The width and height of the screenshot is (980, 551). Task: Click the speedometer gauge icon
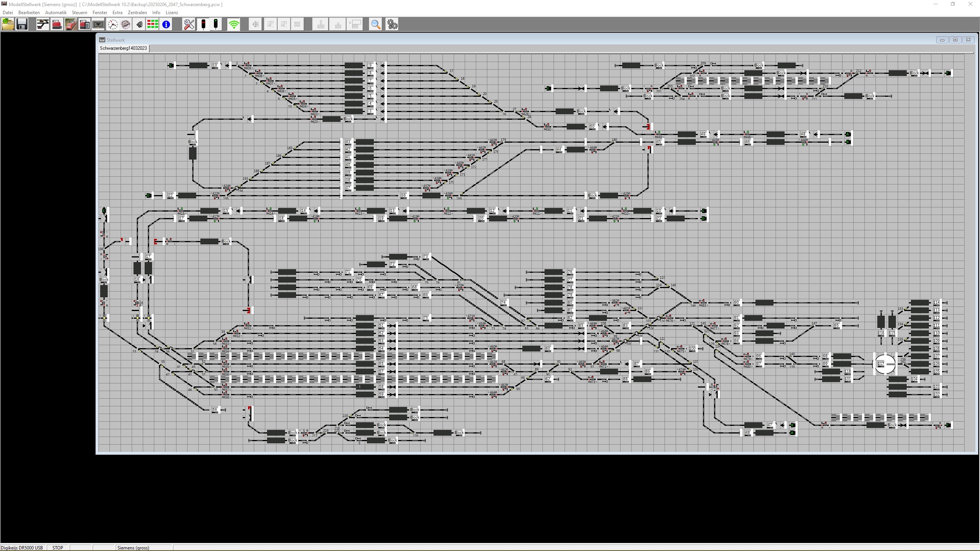126,24
